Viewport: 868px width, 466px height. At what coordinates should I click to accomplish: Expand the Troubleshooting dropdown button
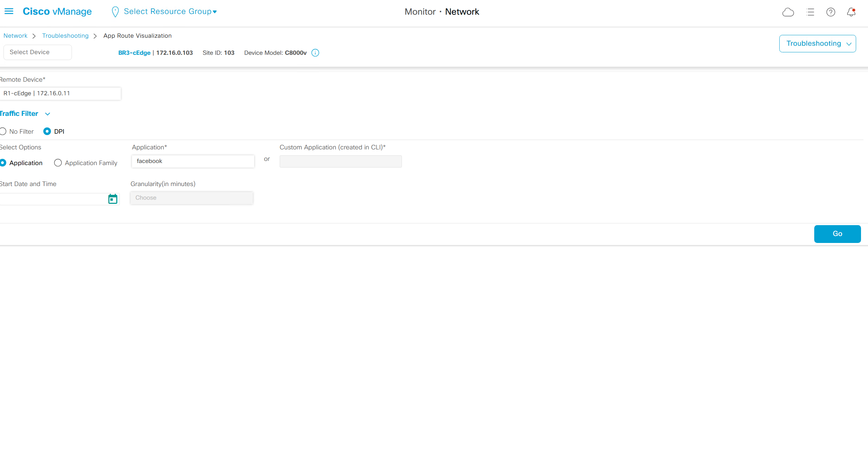817,44
